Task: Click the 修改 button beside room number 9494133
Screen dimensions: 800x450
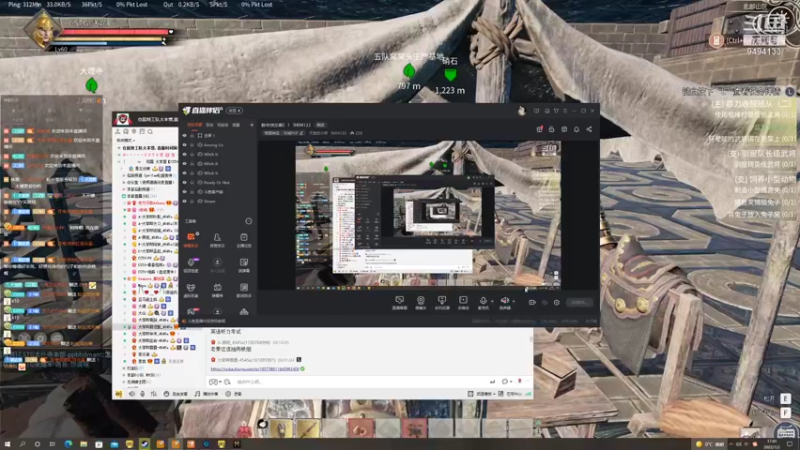Action: pyautogui.click(x=320, y=124)
